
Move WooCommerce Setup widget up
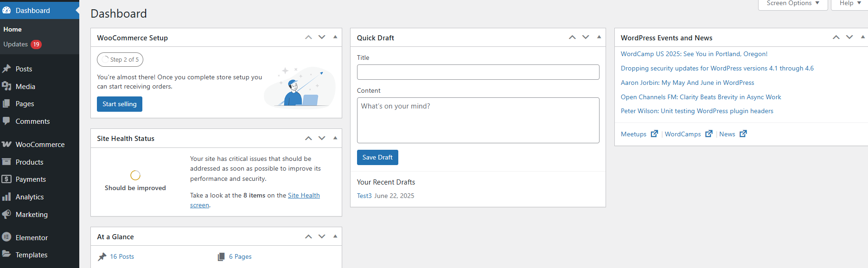coord(308,37)
